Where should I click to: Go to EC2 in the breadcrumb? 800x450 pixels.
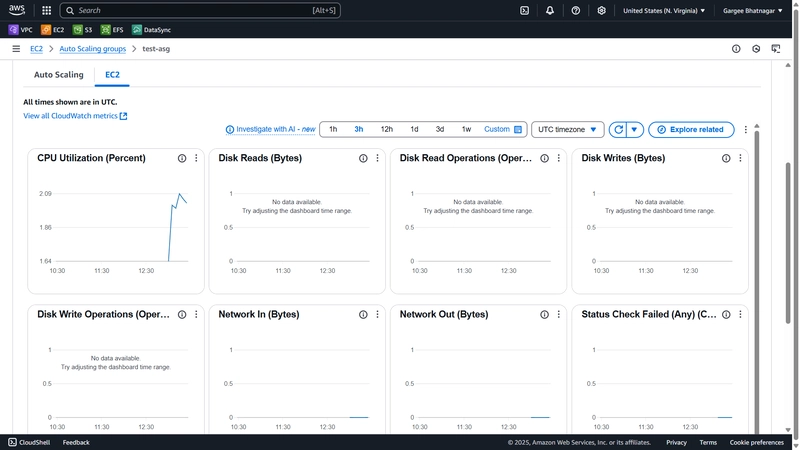click(x=36, y=49)
